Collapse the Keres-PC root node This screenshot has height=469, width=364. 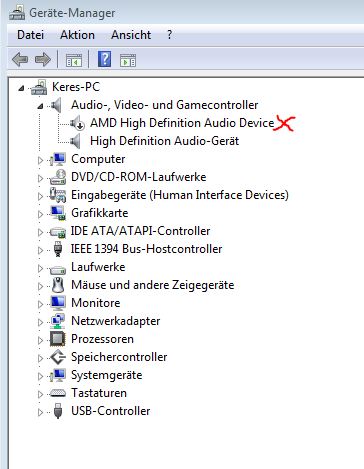click(x=21, y=88)
